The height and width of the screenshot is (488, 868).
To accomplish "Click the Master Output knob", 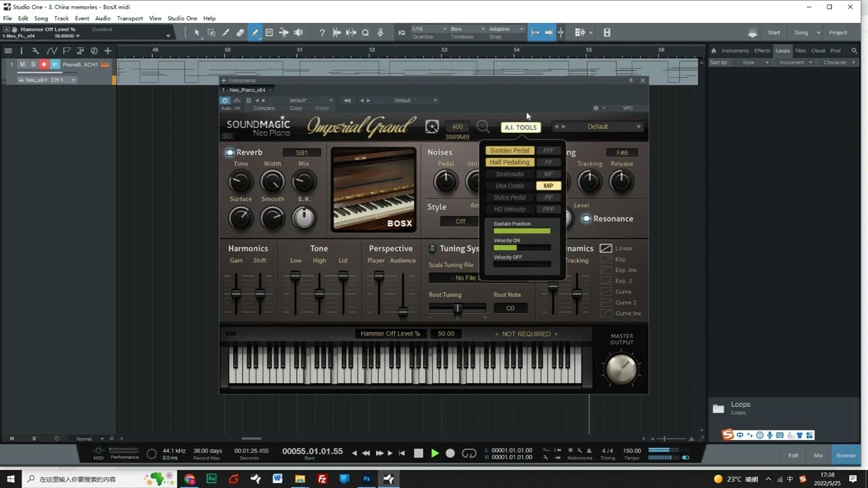I will (621, 369).
